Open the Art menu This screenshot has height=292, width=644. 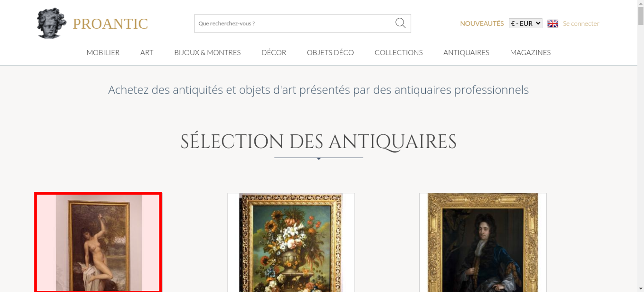pyautogui.click(x=147, y=52)
